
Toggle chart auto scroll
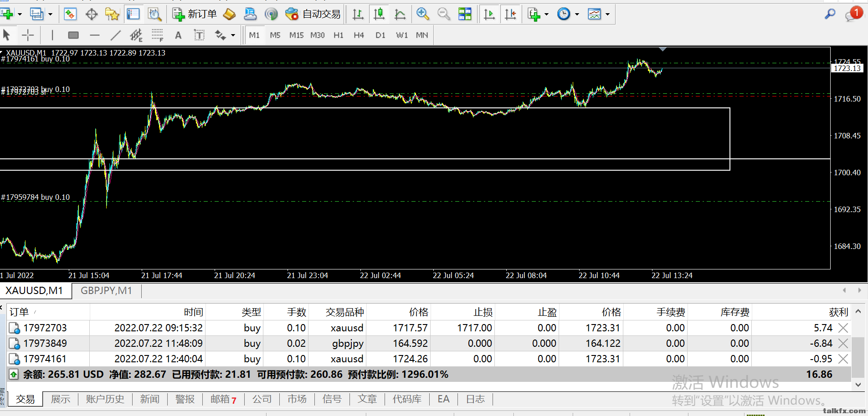tap(489, 14)
